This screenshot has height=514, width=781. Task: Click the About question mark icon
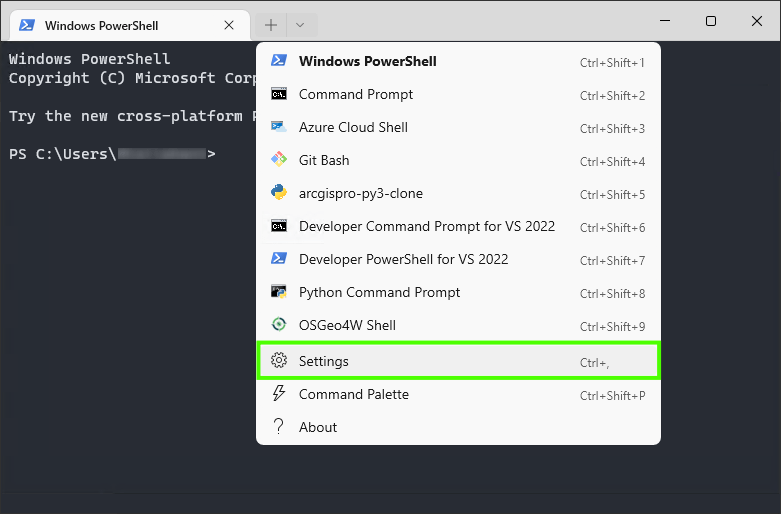coord(279,427)
